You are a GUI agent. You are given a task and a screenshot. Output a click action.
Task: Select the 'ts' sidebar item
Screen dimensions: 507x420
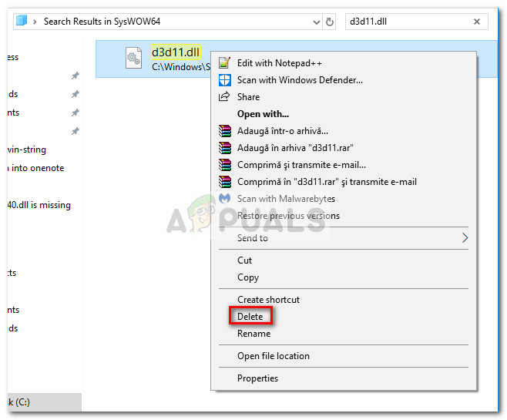[x=12, y=273]
